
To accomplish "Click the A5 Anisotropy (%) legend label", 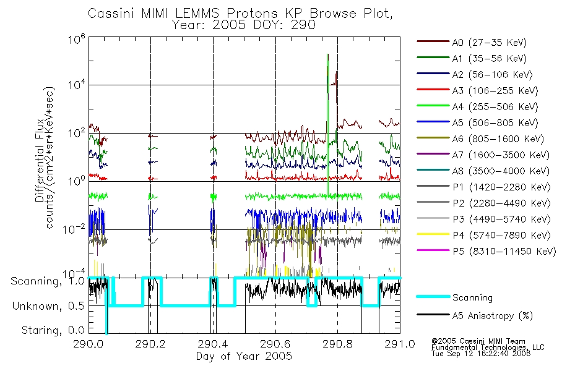I will 493,316.
